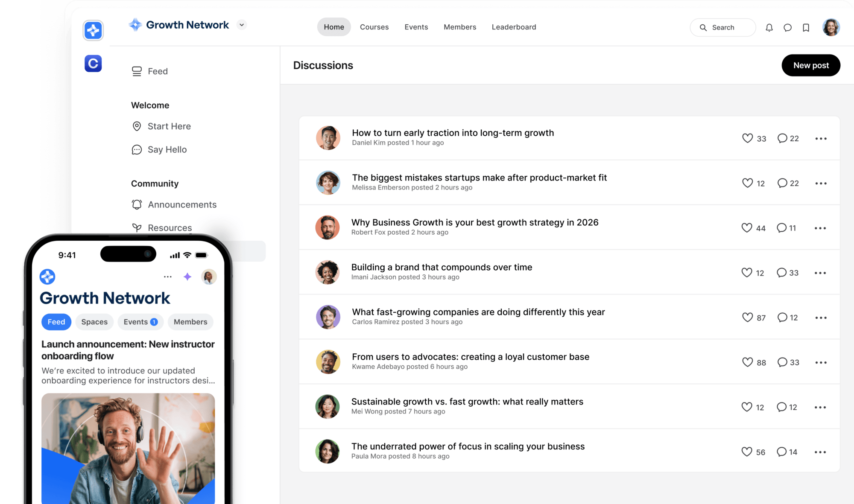
Task: Go to the Home tab
Action: point(334,27)
